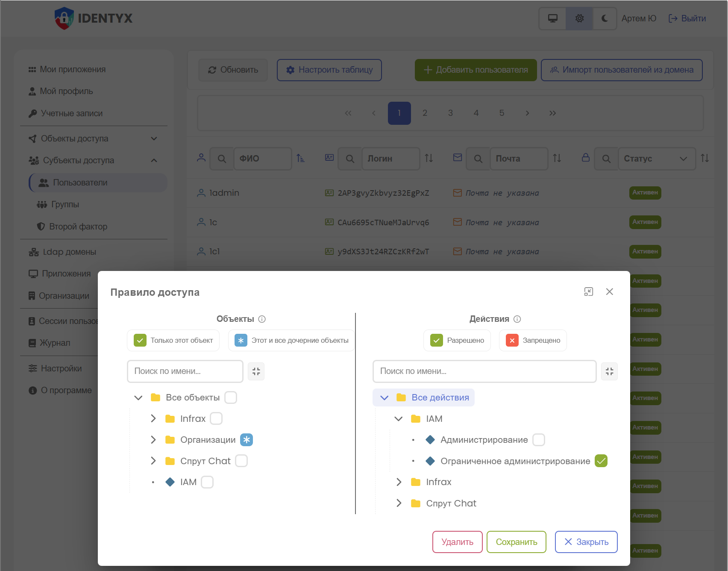Screen dimensions: 728x571
Task: Go to Мой профиль menu item
Action: [66, 91]
